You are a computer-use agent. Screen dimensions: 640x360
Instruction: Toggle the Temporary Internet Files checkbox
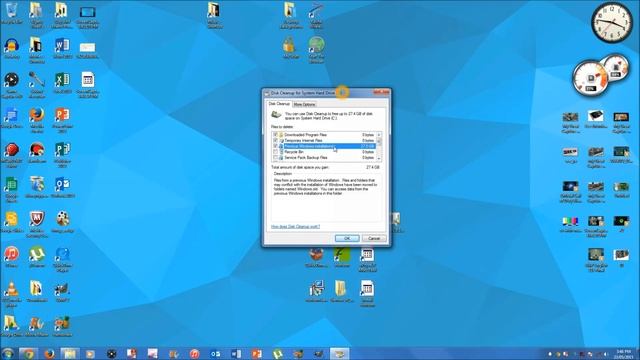pyautogui.click(x=276, y=140)
